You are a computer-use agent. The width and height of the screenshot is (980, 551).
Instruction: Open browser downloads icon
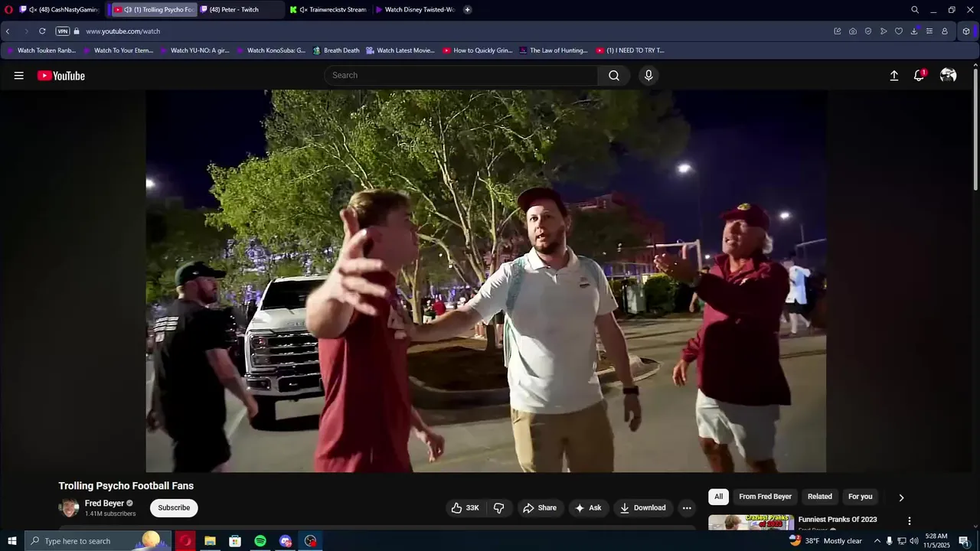click(x=914, y=31)
